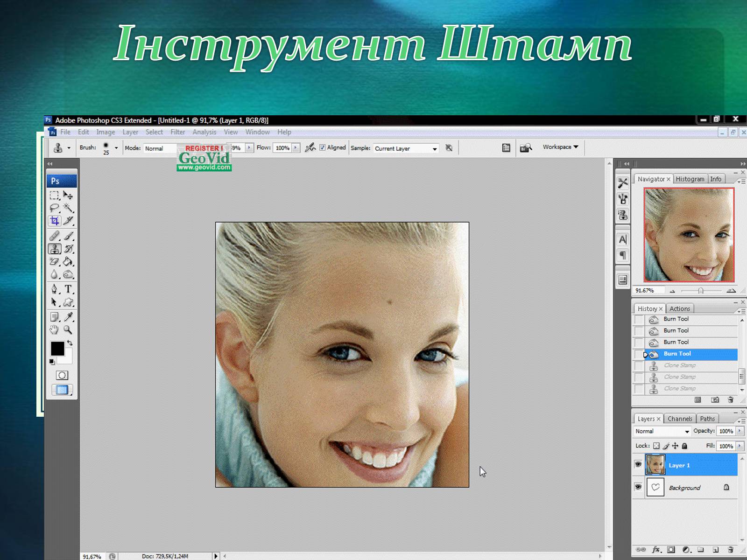Select the Healing Brush tool
Viewport: 747px width, 560px height.
[55, 236]
